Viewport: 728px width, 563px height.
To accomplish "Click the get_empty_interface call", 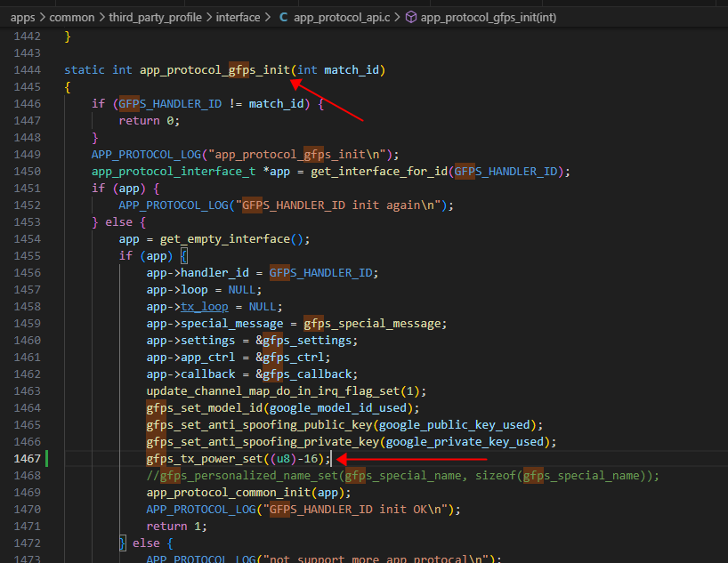I will [x=225, y=239].
